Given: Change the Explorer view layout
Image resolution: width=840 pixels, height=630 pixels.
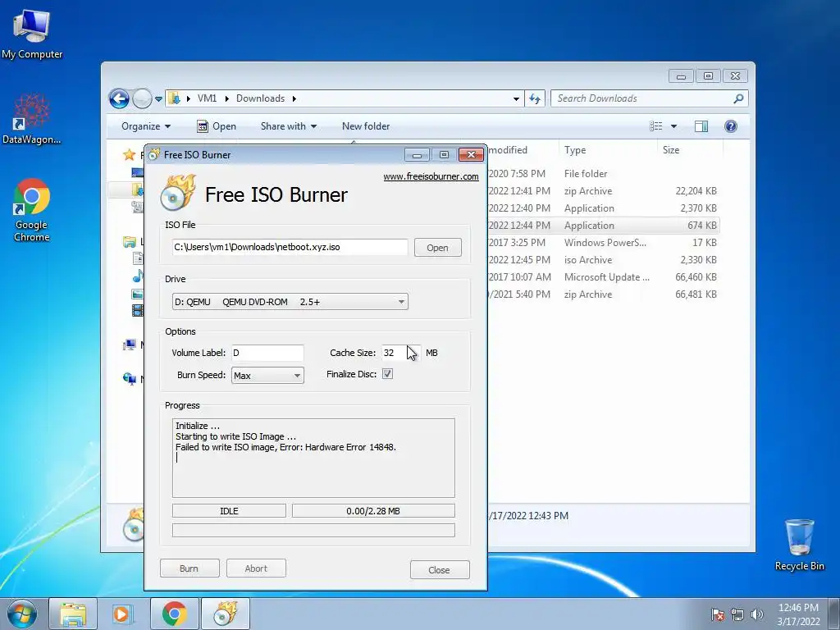Looking at the screenshot, I should (655, 126).
